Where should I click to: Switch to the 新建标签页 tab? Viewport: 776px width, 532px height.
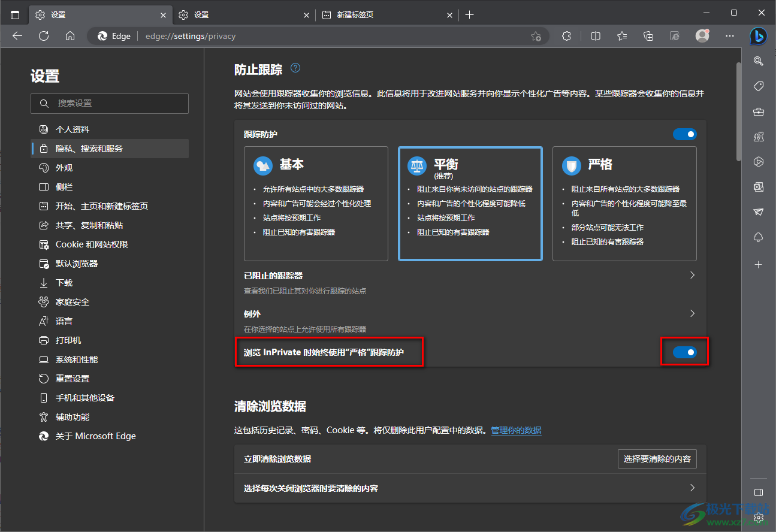click(x=387, y=14)
